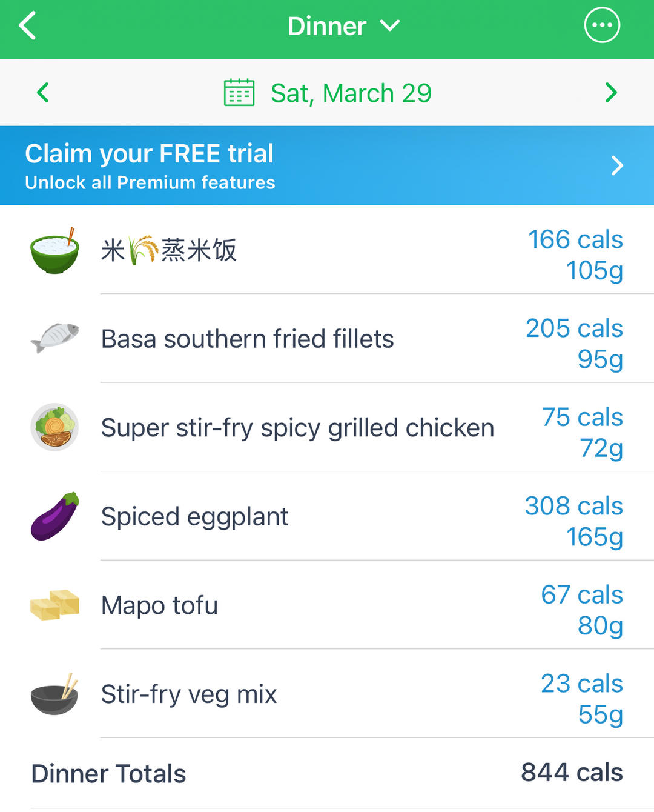
Task: Tap the wok icon for veg mix
Action: click(54, 694)
